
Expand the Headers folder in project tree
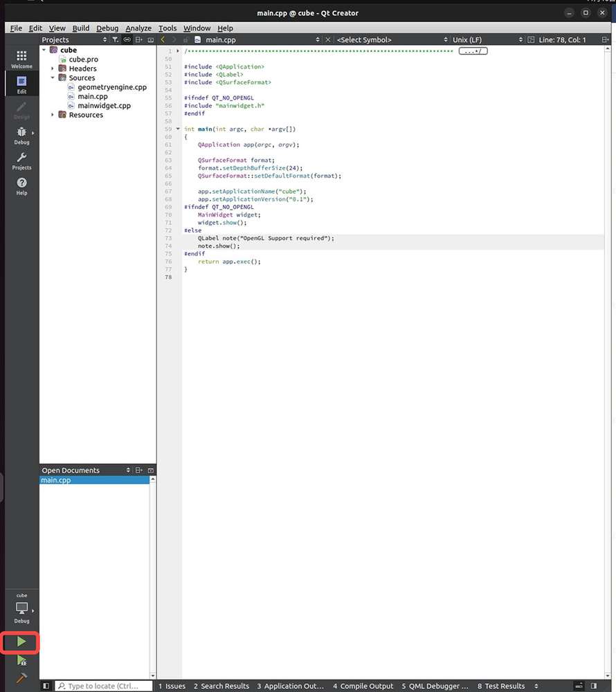click(53, 69)
